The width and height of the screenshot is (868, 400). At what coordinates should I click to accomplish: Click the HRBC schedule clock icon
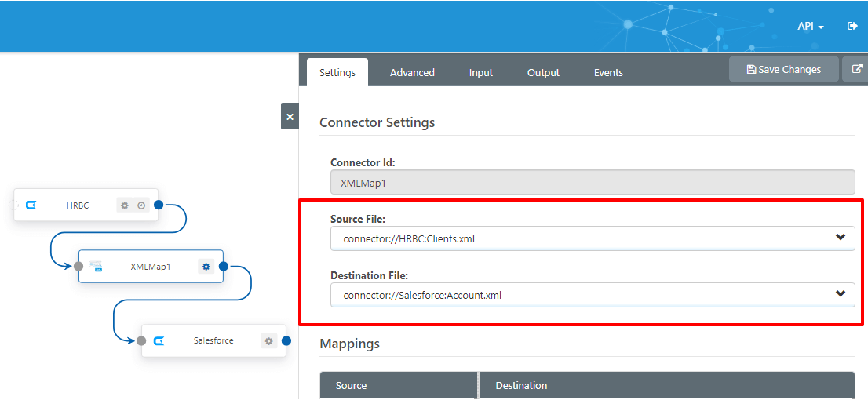click(x=141, y=205)
